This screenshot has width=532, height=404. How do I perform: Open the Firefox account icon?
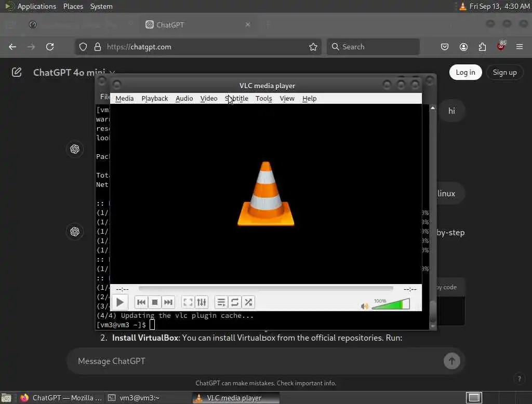pos(463,47)
